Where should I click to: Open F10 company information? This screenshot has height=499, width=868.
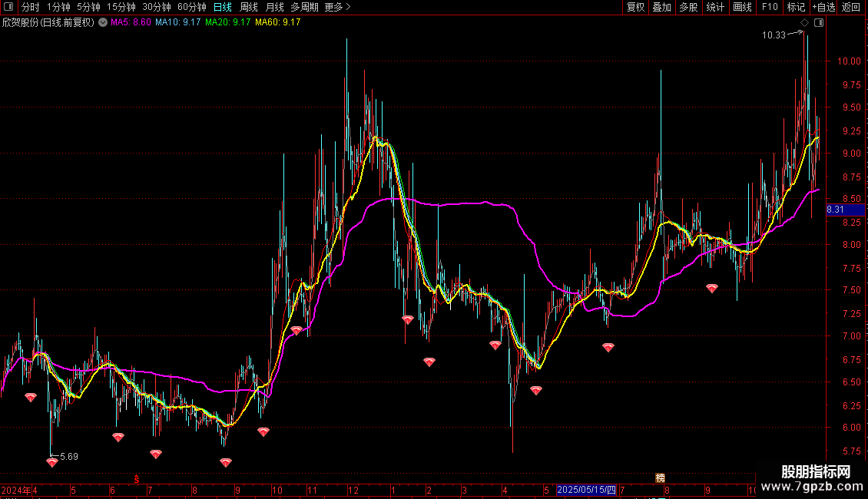tap(769, 8)
